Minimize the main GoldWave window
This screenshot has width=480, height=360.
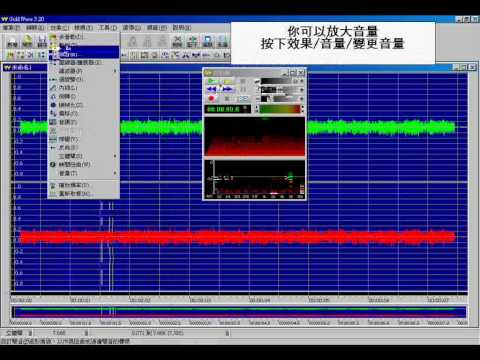point(459,20)
